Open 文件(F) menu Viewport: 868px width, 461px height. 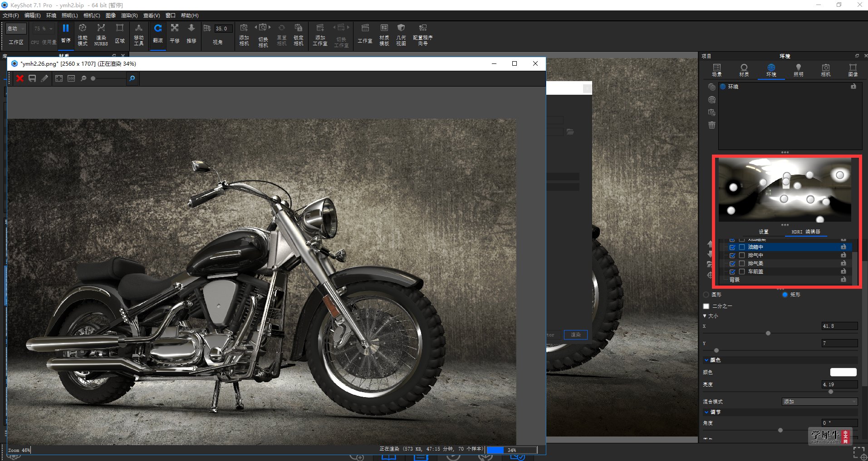tap(11, 15)
